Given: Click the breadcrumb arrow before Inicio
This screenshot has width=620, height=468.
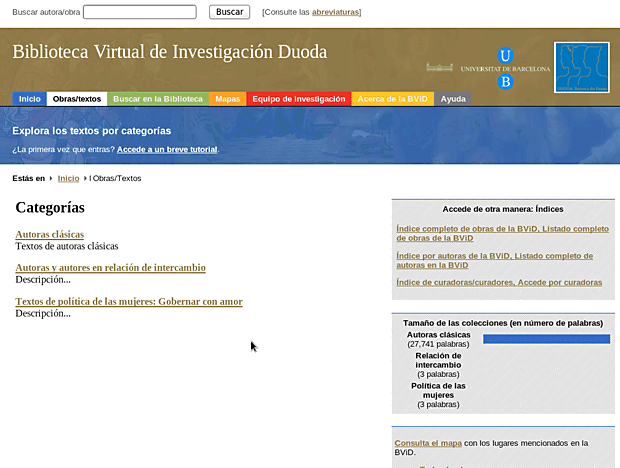Looking at the screenshot, I should click(x=51, y=178).
